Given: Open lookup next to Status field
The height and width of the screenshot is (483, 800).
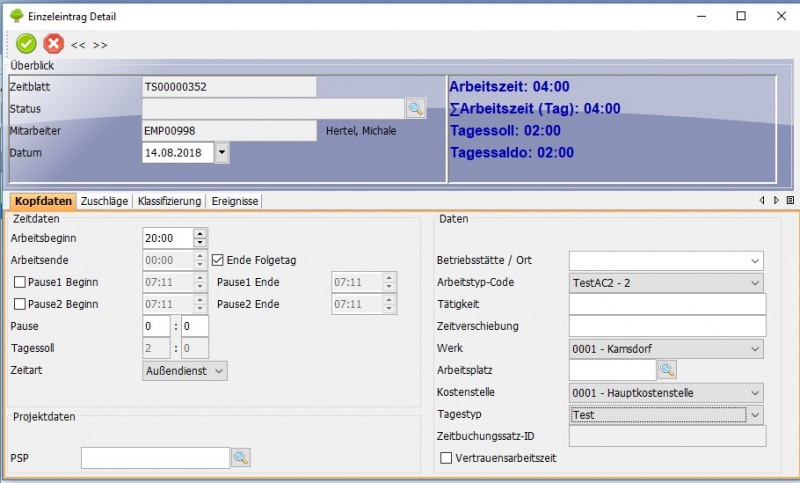Looking at the screenshot, I should 415,108.
